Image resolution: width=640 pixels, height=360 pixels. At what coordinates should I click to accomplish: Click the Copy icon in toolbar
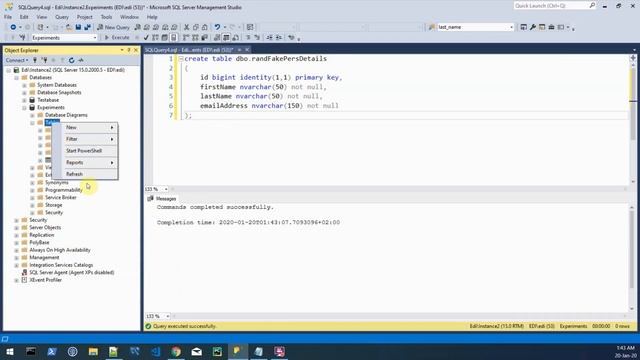pos(196,27)
